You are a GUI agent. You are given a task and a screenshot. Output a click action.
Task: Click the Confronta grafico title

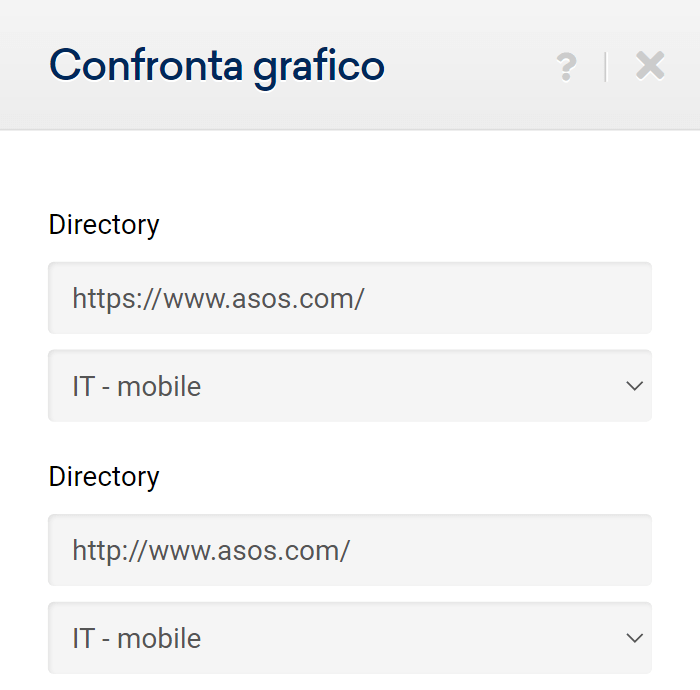tap(217, 66)
